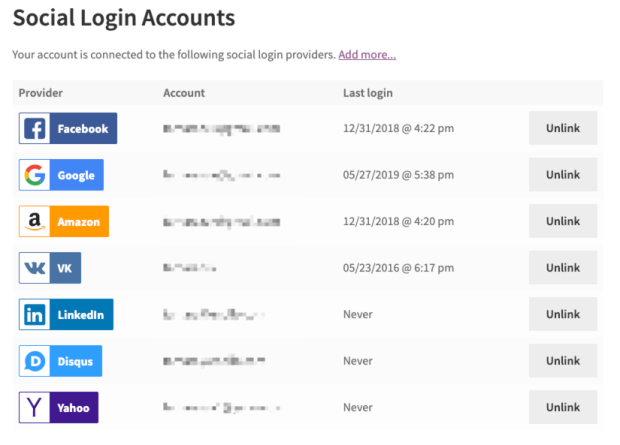Select the blurred Facebook account email
620x445 pixels.
(x=221, y=129)
